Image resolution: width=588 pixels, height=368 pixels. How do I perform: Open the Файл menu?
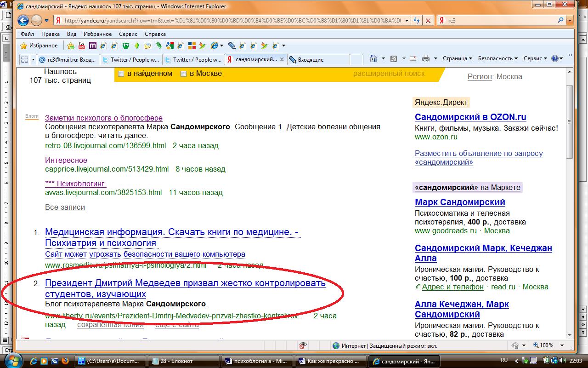27,34
